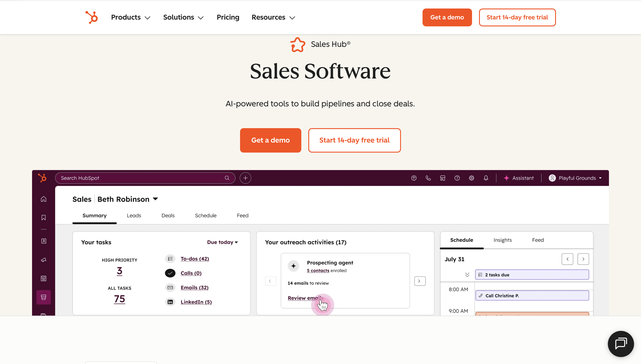Open the marketplace storefront icon

pyautogui.click(x=443, y=178)
